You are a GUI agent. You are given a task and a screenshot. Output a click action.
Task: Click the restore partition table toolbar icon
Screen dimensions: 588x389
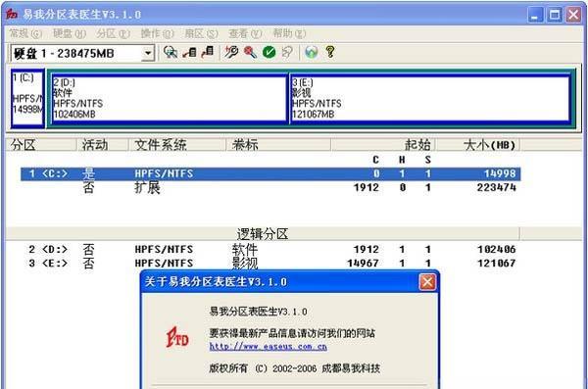tap(208, 52)
